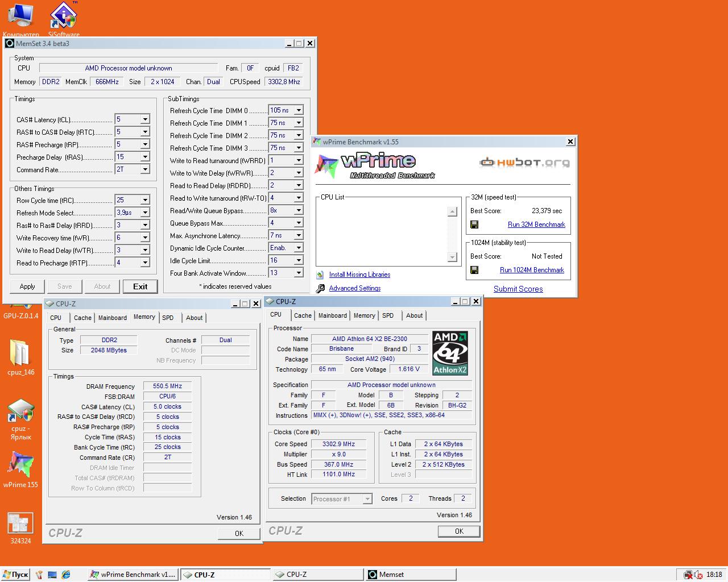
Task: Click the MemClk 666MHz field in MemSet
Action: tap(107, 82)
